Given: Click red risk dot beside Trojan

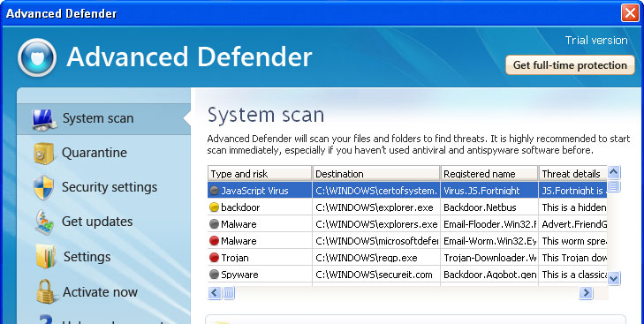Looking at the screenshot, I should 214,258.
